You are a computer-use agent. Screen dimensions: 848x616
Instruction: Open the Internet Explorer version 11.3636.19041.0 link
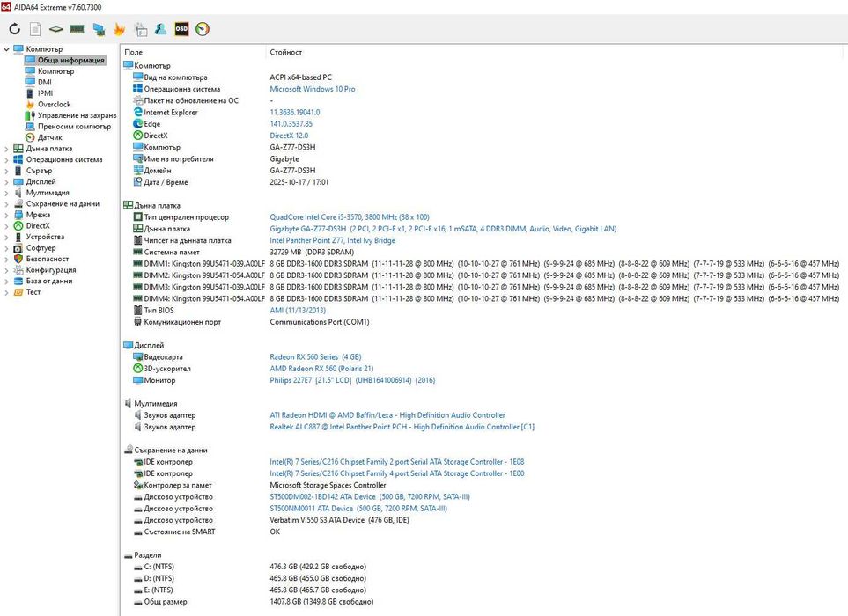point(295,113)
